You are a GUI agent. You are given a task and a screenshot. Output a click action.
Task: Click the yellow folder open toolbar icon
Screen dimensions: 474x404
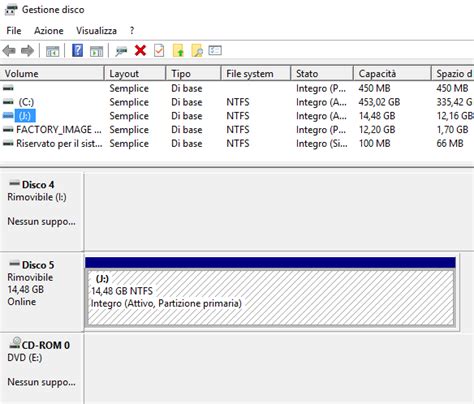click(178, 51)
